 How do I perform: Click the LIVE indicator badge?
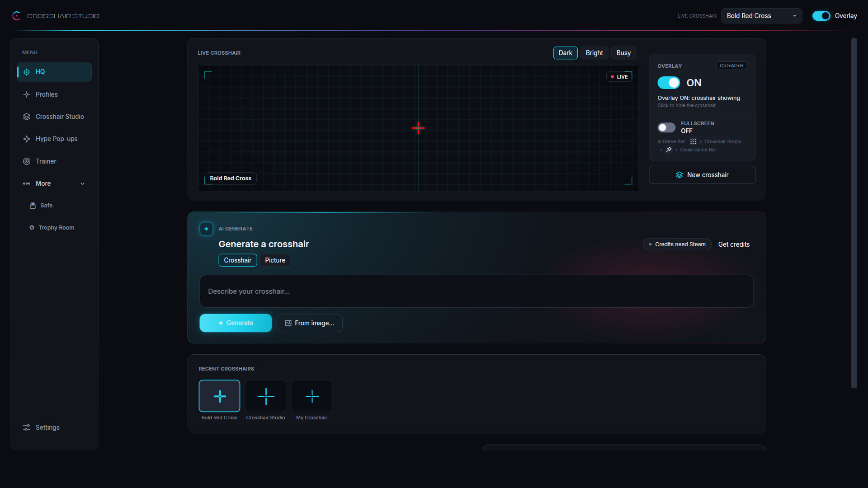619,77
